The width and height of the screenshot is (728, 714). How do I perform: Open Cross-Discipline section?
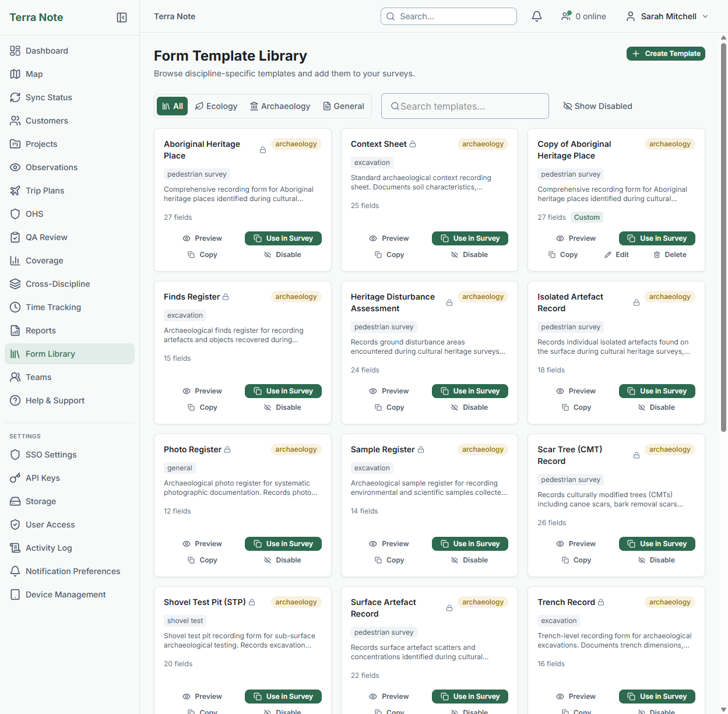[x=58, y=284]
